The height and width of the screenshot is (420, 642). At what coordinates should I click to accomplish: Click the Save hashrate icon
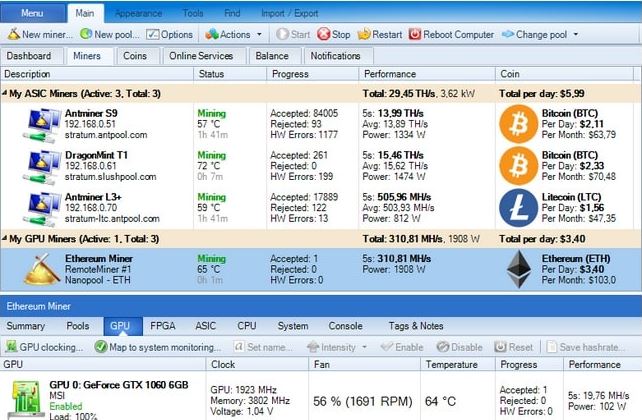(552, 347)
